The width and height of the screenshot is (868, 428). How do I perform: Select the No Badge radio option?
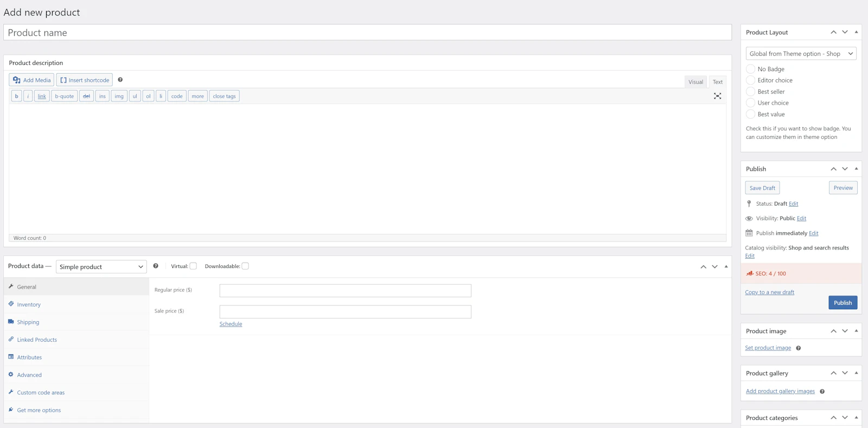click(x=751, y=69)
